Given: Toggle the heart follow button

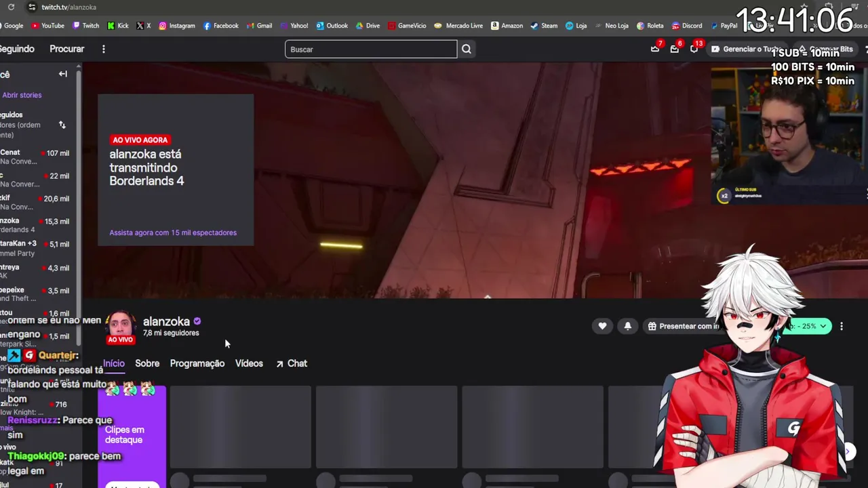Looking at the screenshot, I should [602, 326].
